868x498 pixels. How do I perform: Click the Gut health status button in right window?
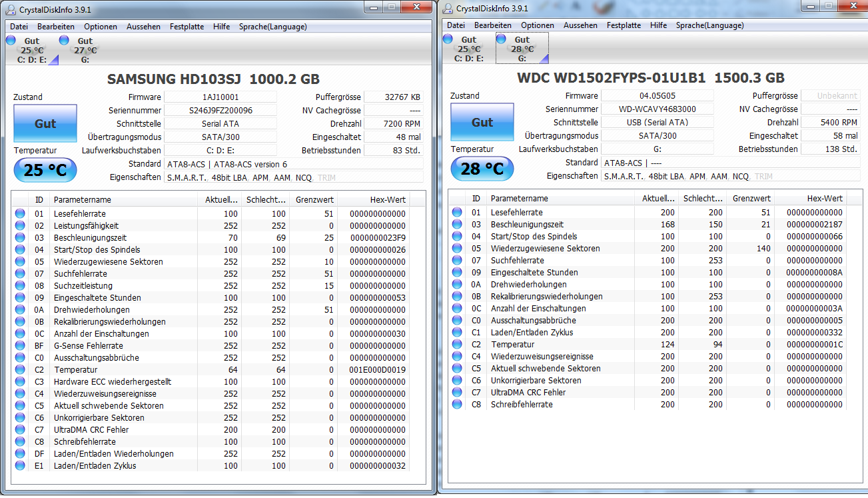[x=482, y=122]
